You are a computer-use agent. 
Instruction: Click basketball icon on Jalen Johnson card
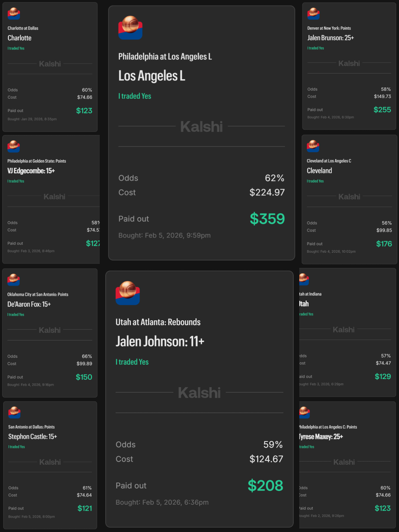coord(127,293)
